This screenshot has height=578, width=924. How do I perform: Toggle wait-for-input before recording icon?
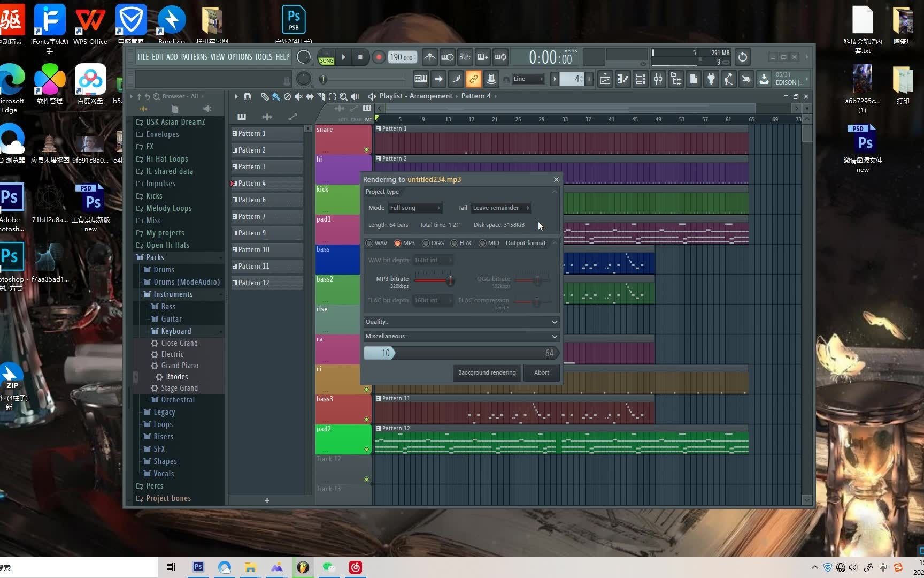click(x=448, y=57)
